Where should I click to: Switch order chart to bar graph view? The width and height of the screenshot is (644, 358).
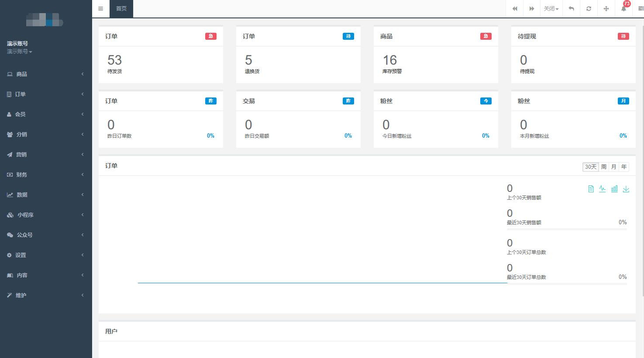point(614,189)
